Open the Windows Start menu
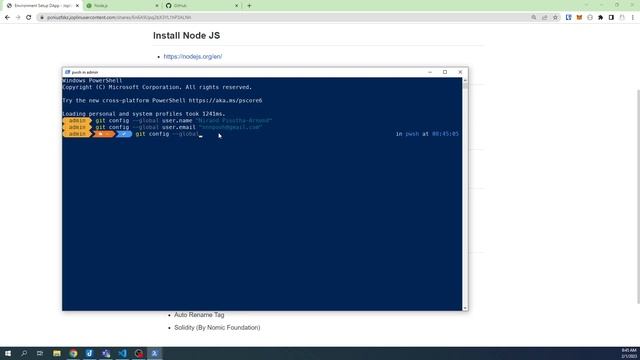 click(x=8, y=353)
